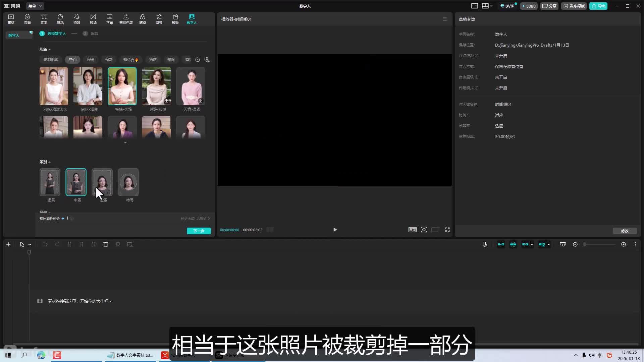Open the 贴纸 stickers panel
The image size is (644, 362).
(x=60, y=19)
